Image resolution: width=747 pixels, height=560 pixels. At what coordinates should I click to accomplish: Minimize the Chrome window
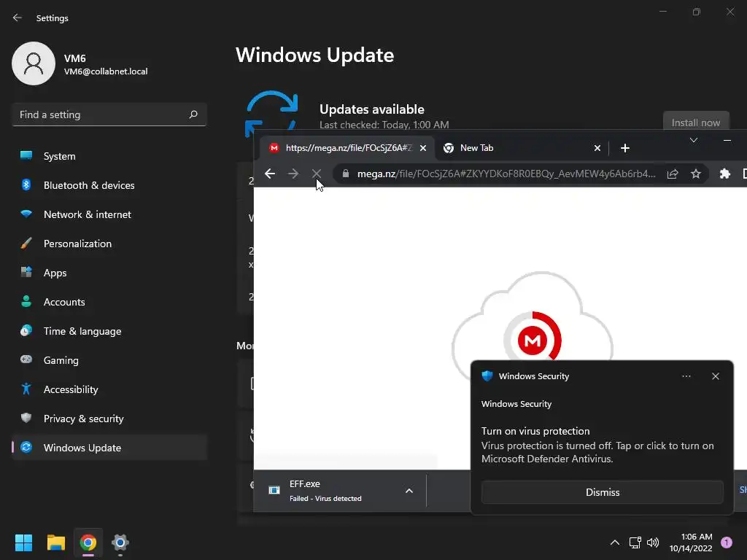(x=727, y=140)
